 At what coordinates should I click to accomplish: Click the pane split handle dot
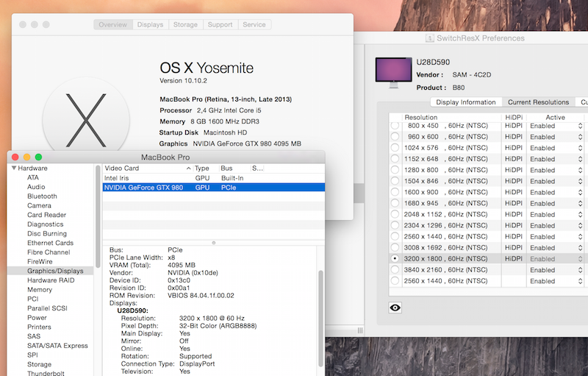pos(214,243)
